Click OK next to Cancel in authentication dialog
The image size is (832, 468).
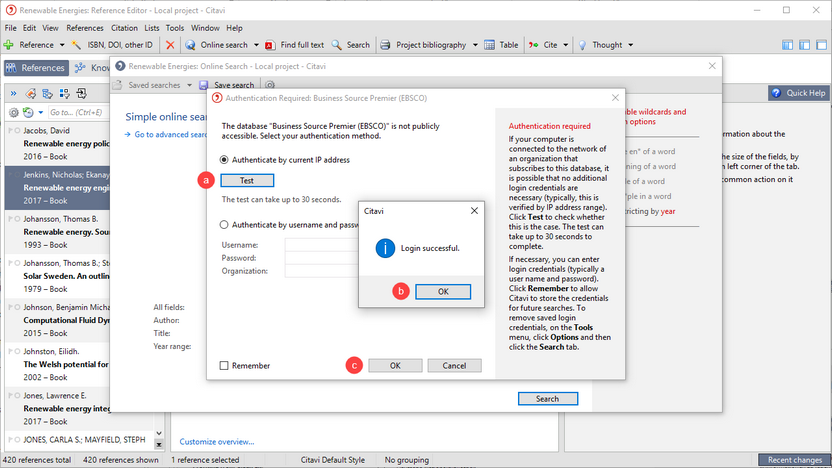click(x=395, y=366)
